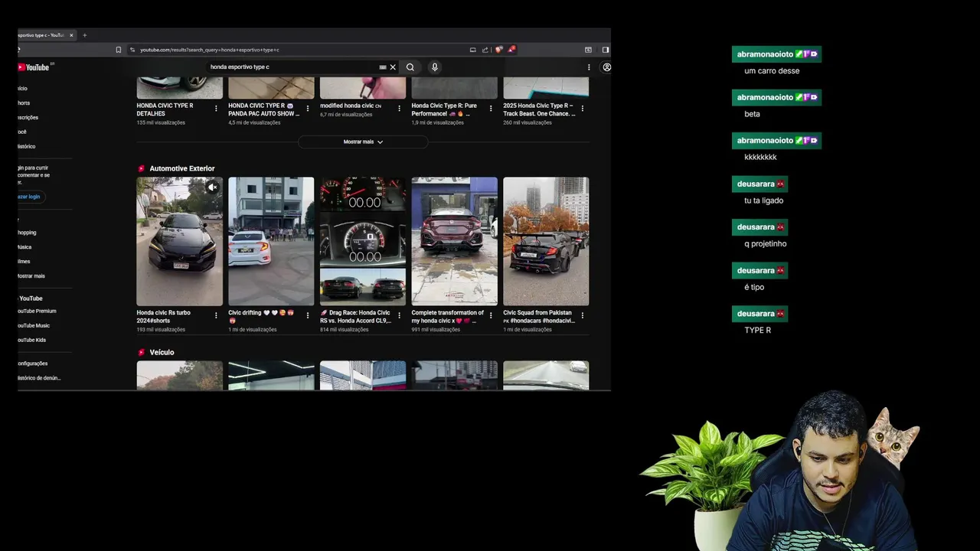Open options for PANDA PAC AUTO SHOW video
The width and height of the screenshot is (980, 551).
click(x=308, y=109)
